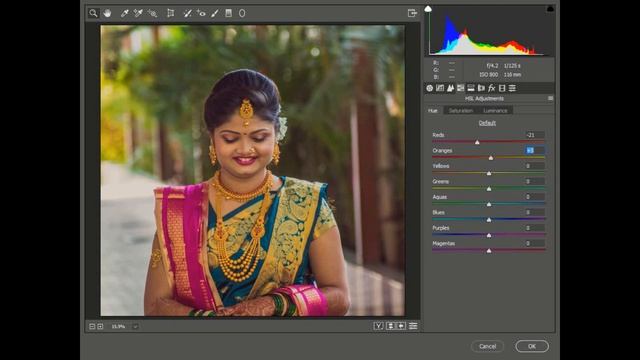Screen dimensions: 640x360
Task: Click the OK button
Action: 532,346
